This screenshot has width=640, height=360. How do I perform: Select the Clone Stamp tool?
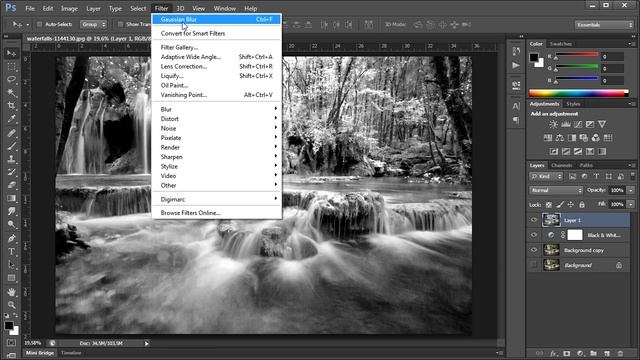11,159
